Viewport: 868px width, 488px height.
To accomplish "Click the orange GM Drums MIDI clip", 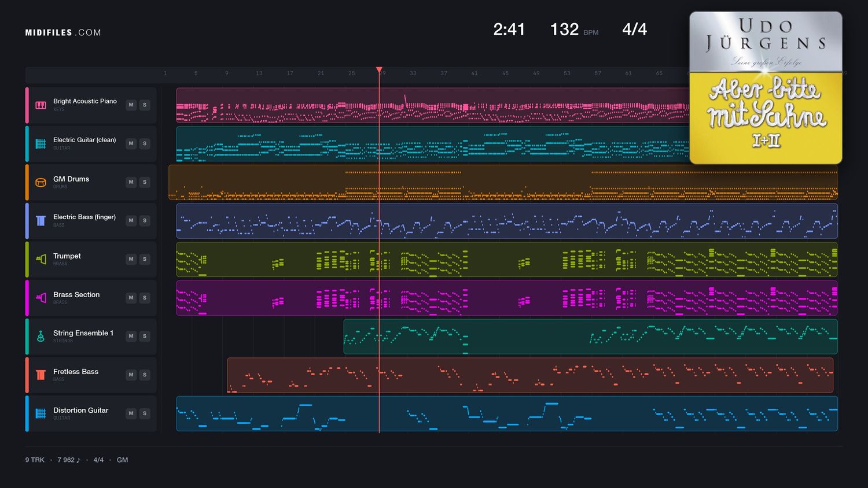I will point(503,182).
